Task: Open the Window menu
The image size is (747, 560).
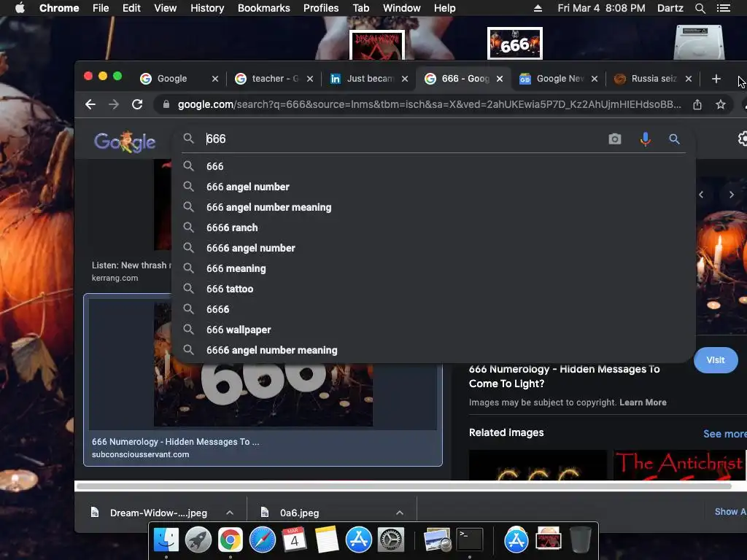Action: [402, 8]
